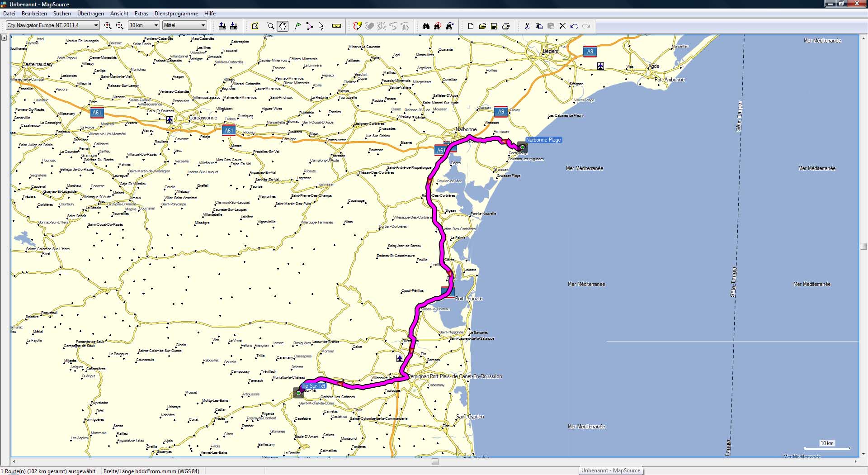This screenshot has width=868, height=475.
Task: Select the Track Erase tool
Action: [369, 26]
